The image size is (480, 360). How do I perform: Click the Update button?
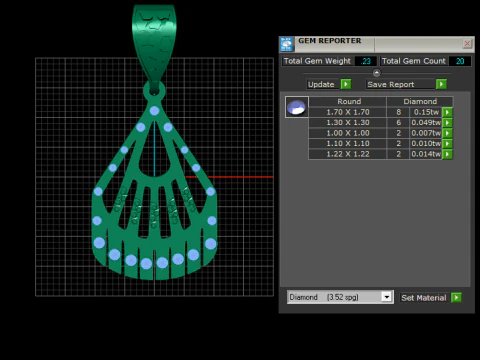(321, 84)
